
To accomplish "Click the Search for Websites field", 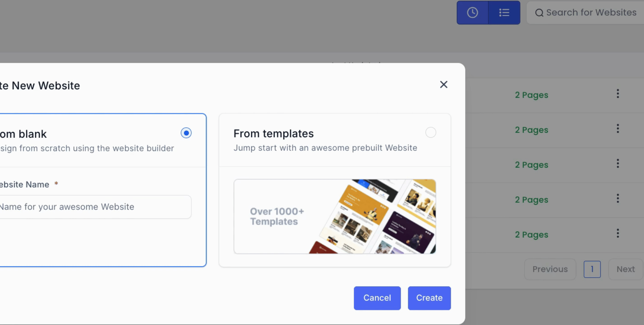I will click(585, 12).
